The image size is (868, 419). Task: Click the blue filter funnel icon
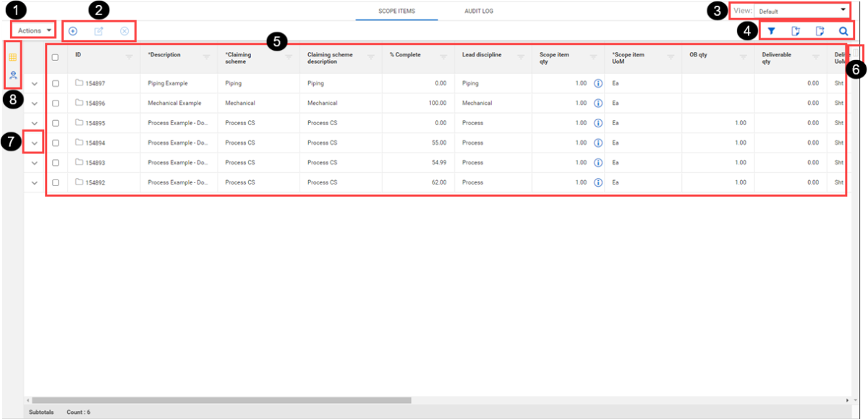pyautogui.click(x=772, y=31)
